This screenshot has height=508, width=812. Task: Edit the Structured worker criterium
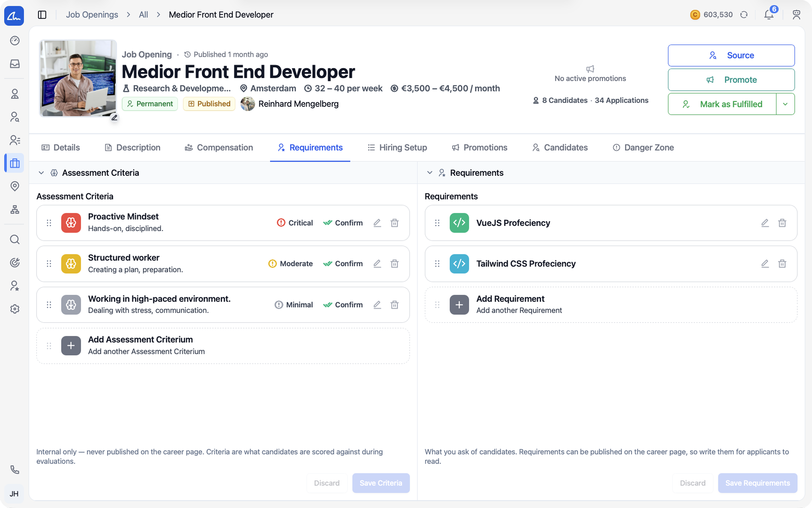pyautogui.click(x=377, y=264)
